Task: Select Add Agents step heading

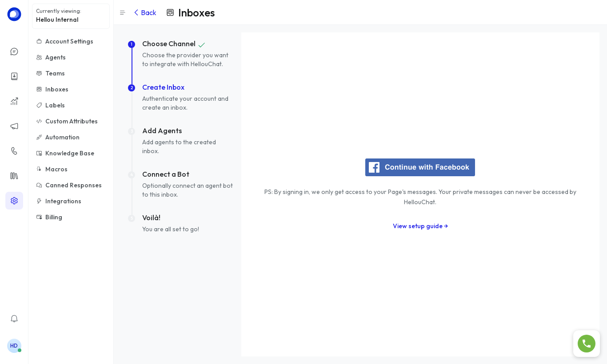Action: [x=162, y=131]
